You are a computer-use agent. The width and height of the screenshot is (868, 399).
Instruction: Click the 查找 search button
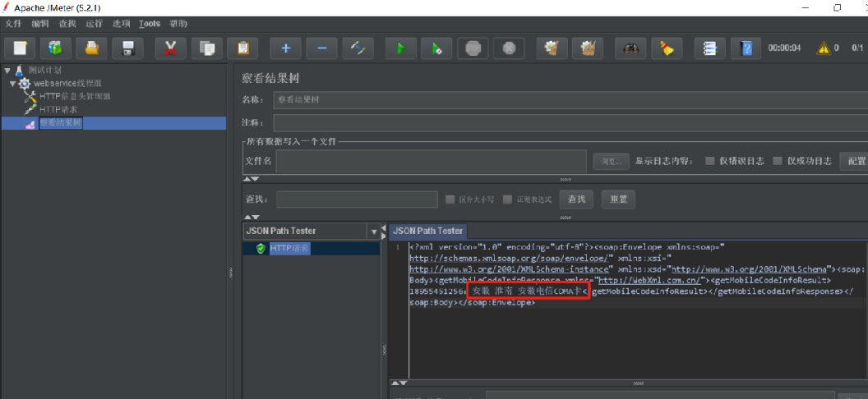pyautogui.click(x=576, y=199)
